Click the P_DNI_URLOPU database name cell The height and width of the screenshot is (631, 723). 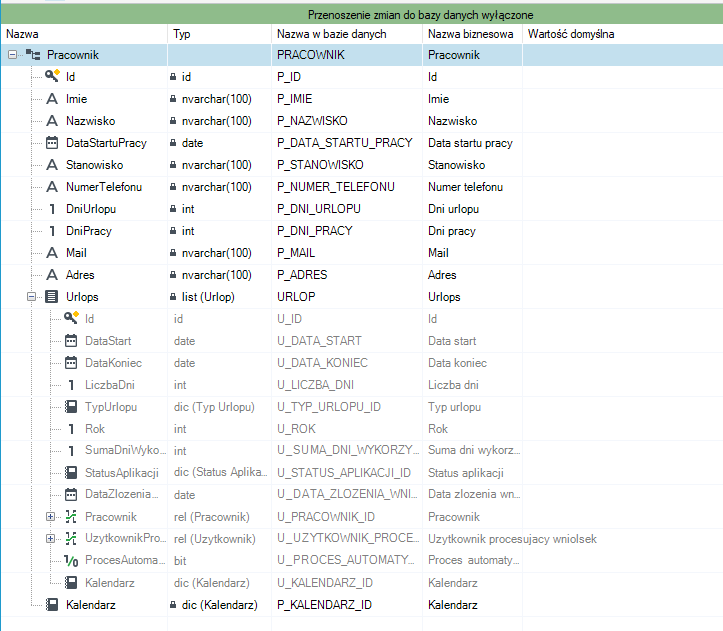pos(347,209)
